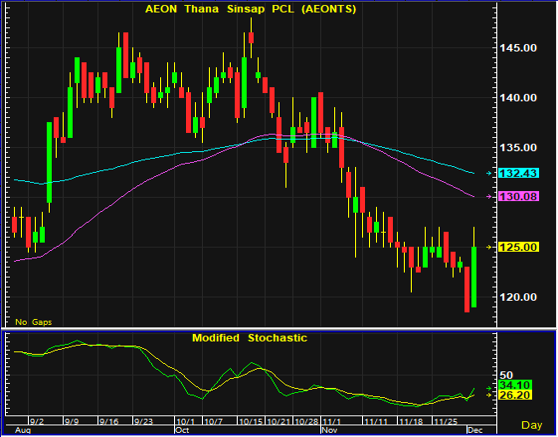Viewport: 558px width, 437px height.
Task: Select the 9/2 date marker on time axis
Action: [37, 422]
